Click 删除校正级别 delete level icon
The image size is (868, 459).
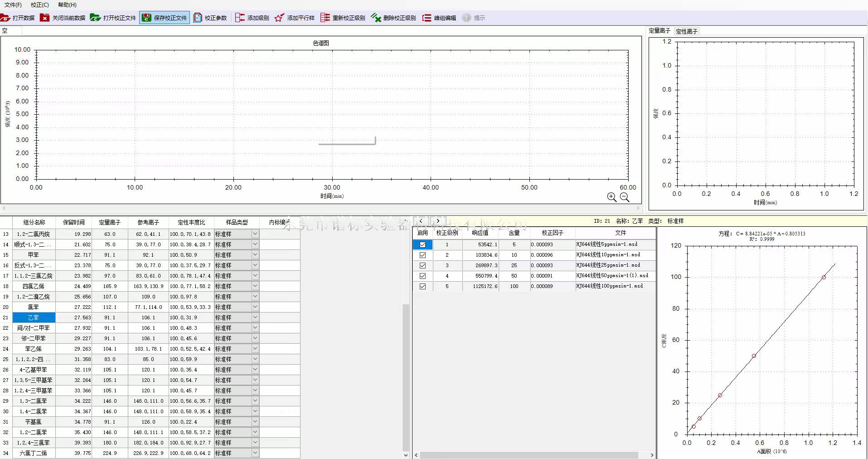pyautogui.click(x=393, y=18)
